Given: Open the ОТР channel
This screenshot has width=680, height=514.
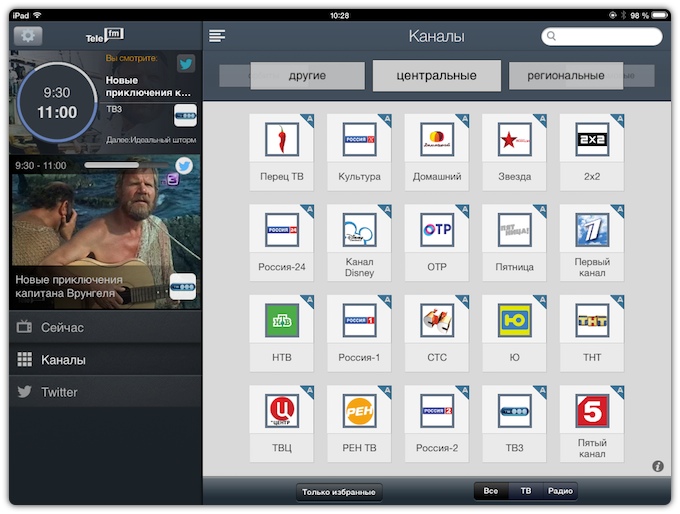Looking at the screenshot, I should click(x=437, y=242).
